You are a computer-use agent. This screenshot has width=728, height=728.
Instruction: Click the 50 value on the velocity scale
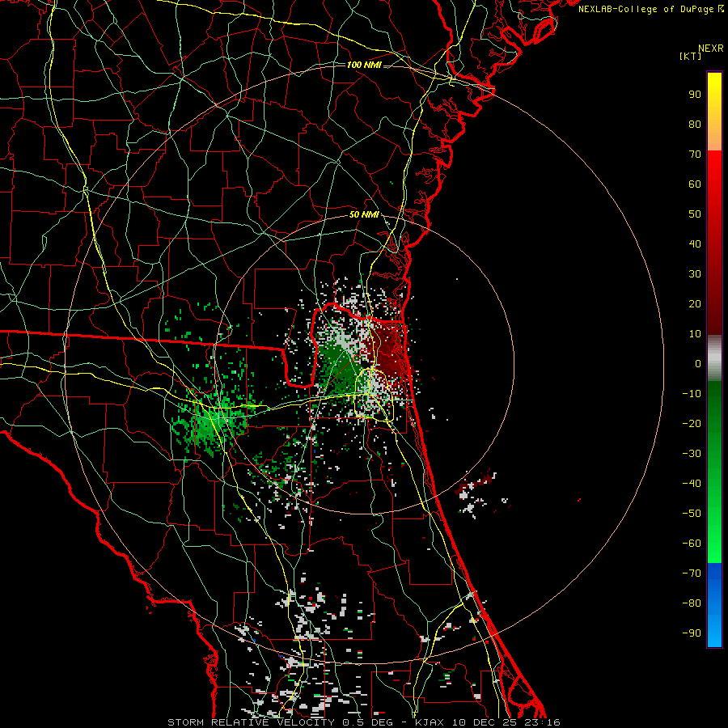[x=695, y=214]
